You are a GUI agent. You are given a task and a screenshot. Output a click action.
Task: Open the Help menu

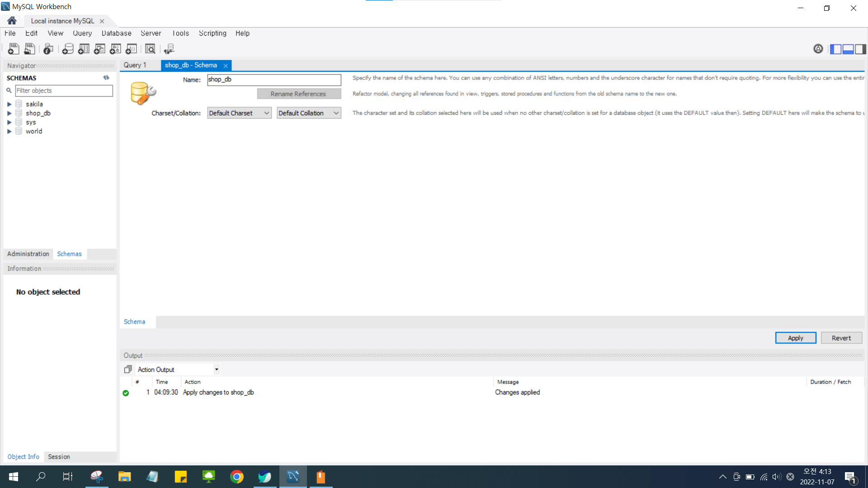(x=242, y=33)
